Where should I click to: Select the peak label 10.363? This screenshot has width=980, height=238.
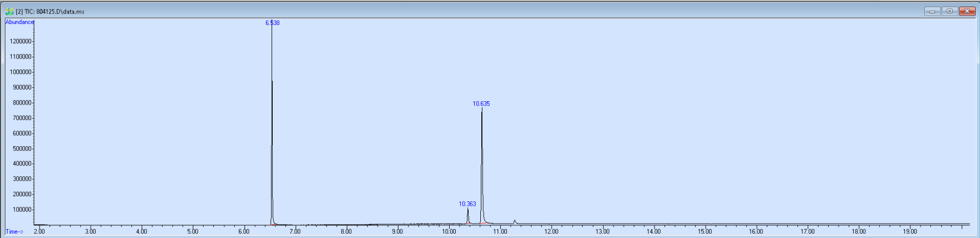[x=467, y=204]
